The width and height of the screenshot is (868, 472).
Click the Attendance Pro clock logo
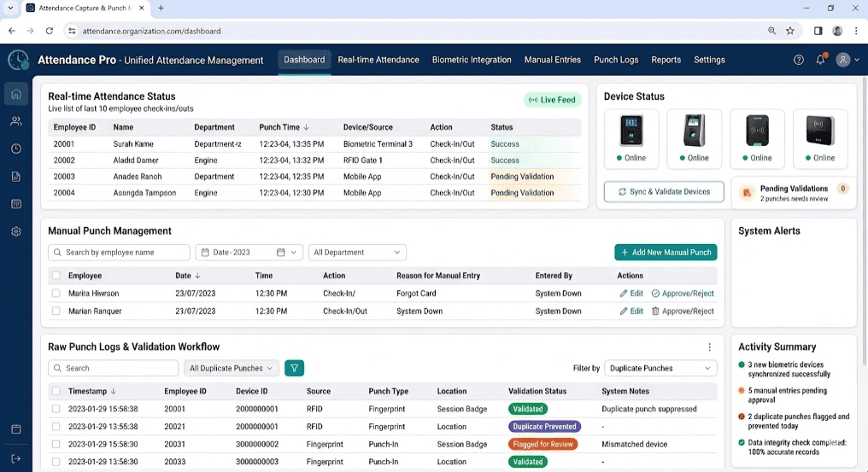(x=18, y=60)
